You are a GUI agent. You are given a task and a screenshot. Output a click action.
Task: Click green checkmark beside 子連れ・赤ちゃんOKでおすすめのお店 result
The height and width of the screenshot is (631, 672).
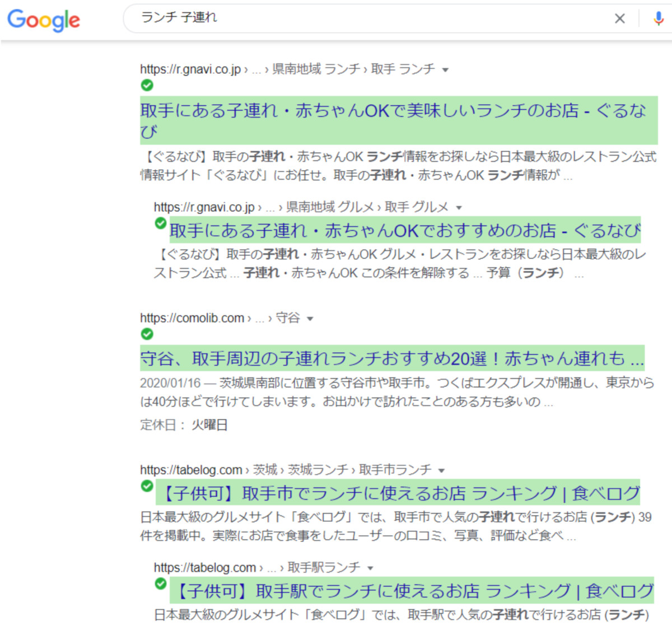[x=161, y=223]
